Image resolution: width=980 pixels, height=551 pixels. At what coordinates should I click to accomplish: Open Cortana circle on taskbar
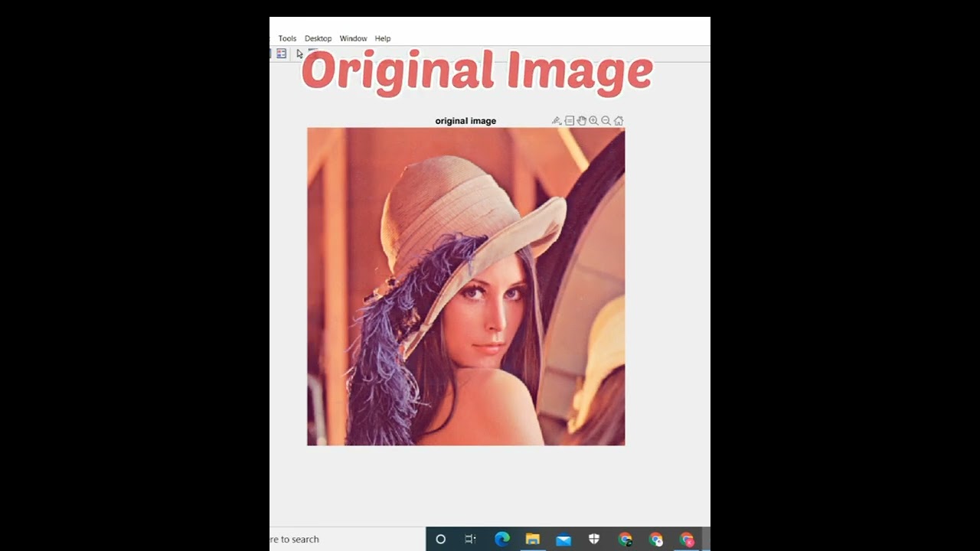point(440,539)
